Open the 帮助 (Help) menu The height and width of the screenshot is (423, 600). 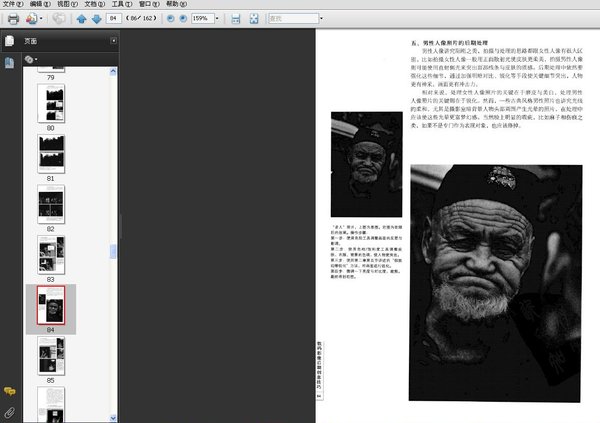(176, 4)
